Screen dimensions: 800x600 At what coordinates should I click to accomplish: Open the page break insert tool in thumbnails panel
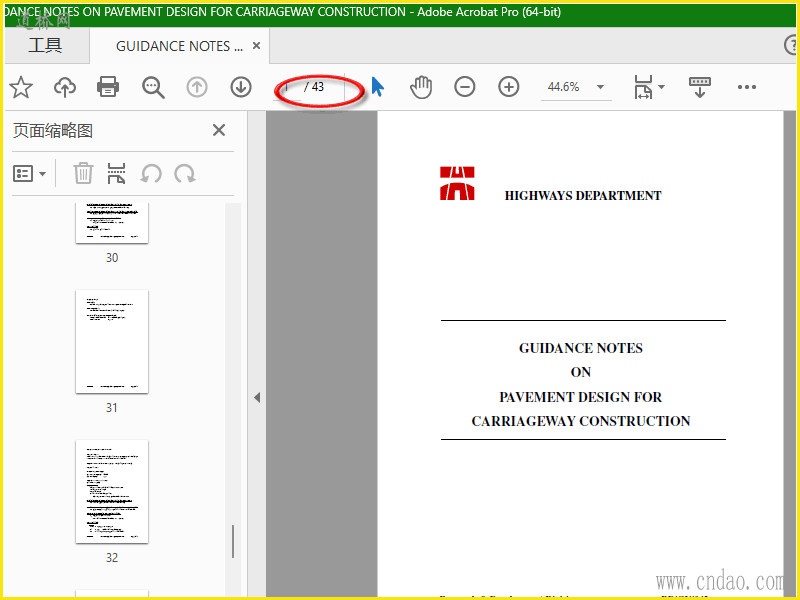(x=116, y=173)
